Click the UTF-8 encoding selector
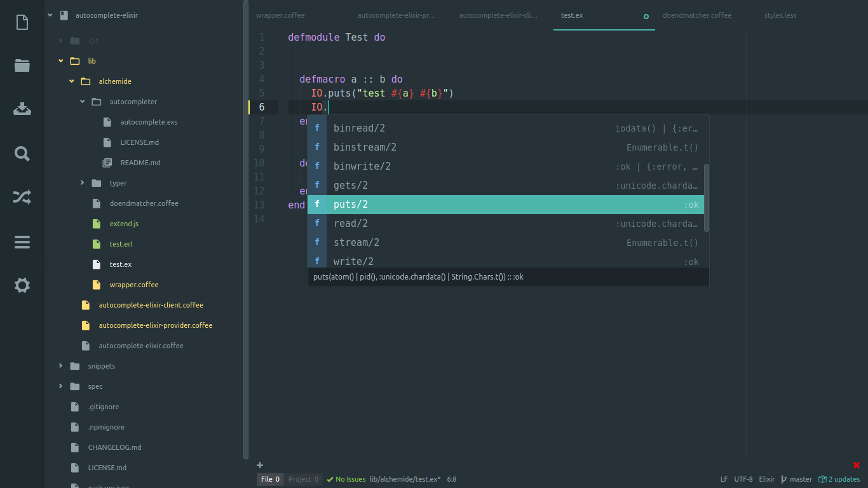 tap(742, 479)
